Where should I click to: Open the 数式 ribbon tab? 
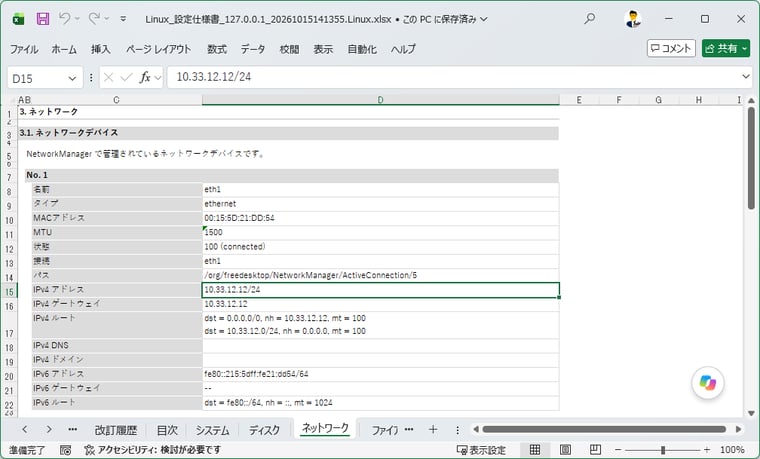217,49
